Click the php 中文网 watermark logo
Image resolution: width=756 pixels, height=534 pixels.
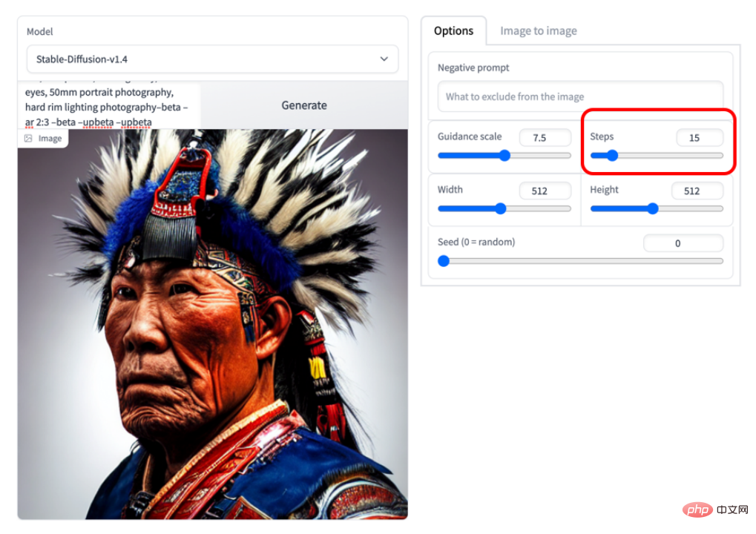[x=715, y=510]
